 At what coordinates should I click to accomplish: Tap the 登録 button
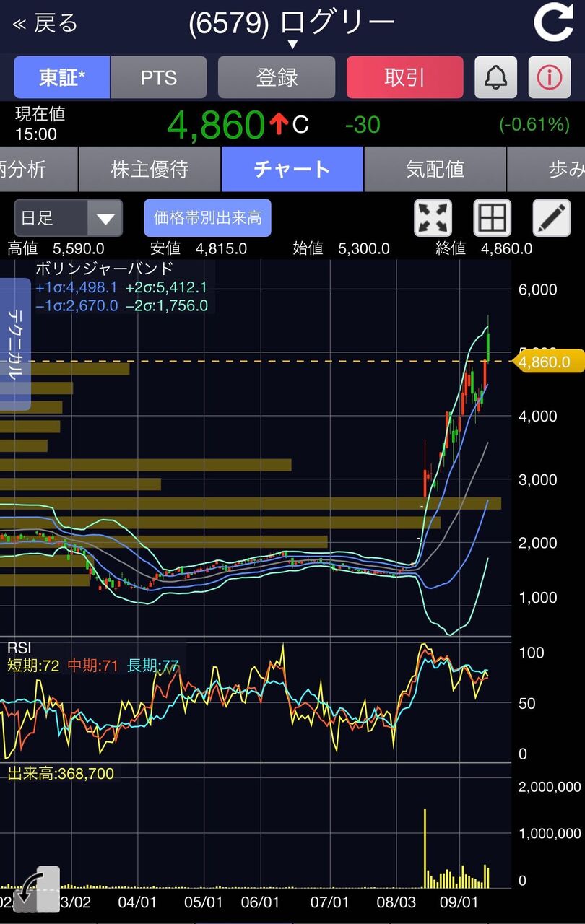click(277, 77)
